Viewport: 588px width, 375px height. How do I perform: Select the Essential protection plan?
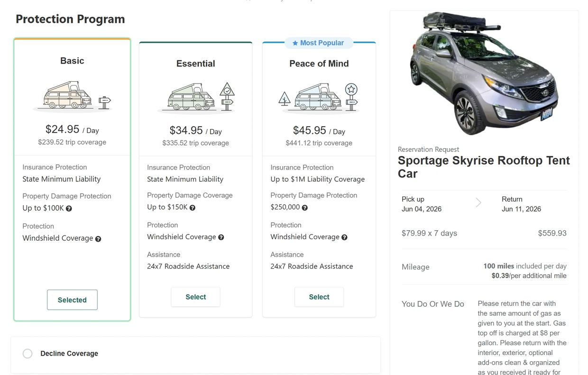pos(195,297)
